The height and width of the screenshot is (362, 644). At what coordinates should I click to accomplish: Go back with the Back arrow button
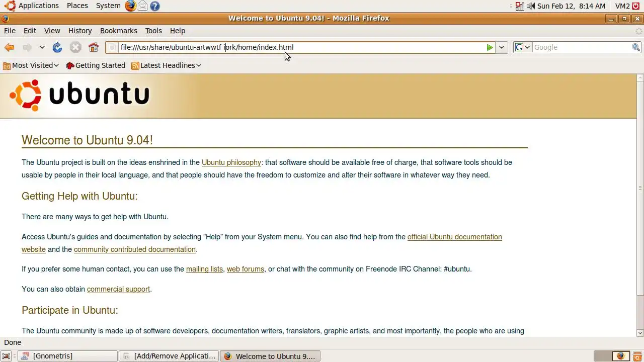9,47
